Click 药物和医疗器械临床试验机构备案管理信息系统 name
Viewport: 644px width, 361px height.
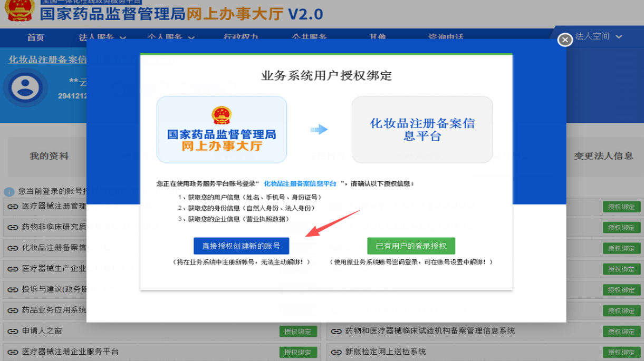[x=430, y=331]
